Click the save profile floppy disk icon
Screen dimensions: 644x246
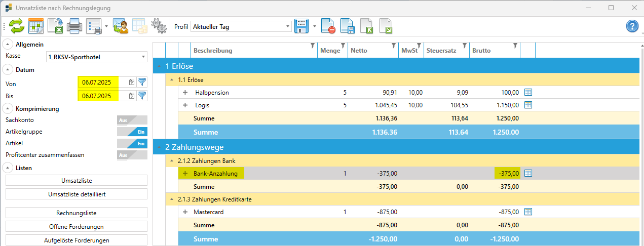301,26
